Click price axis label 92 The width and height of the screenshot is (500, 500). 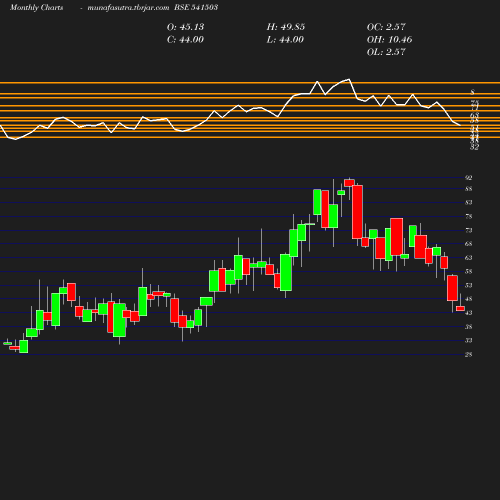click(469, 178)
